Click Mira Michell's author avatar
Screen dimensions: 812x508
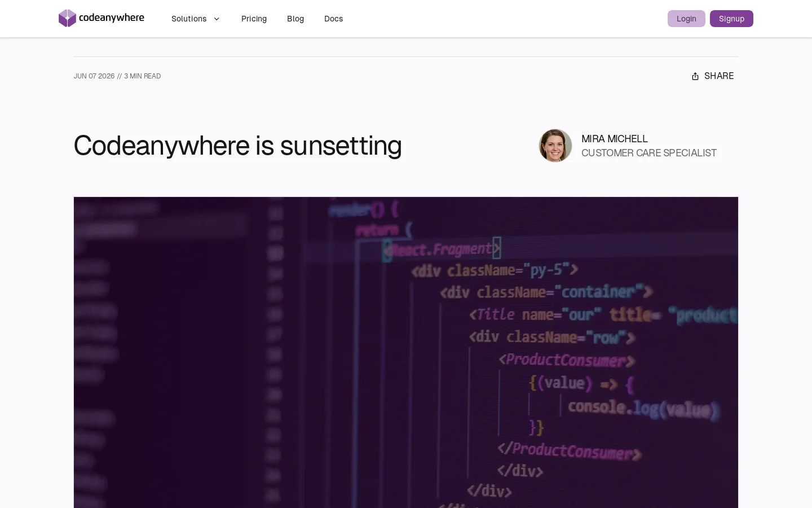point(555,146)
